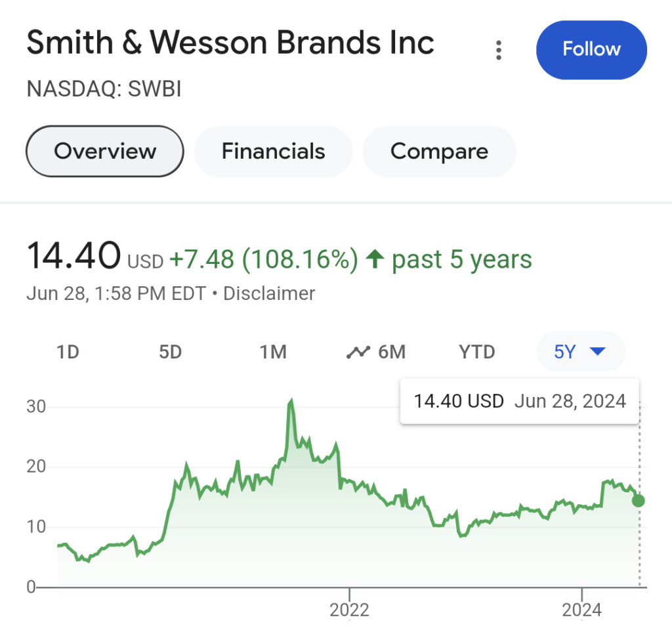Click the green up arrow icon
Viewport: 672px width, 636px height.
[x=375, y=260]
